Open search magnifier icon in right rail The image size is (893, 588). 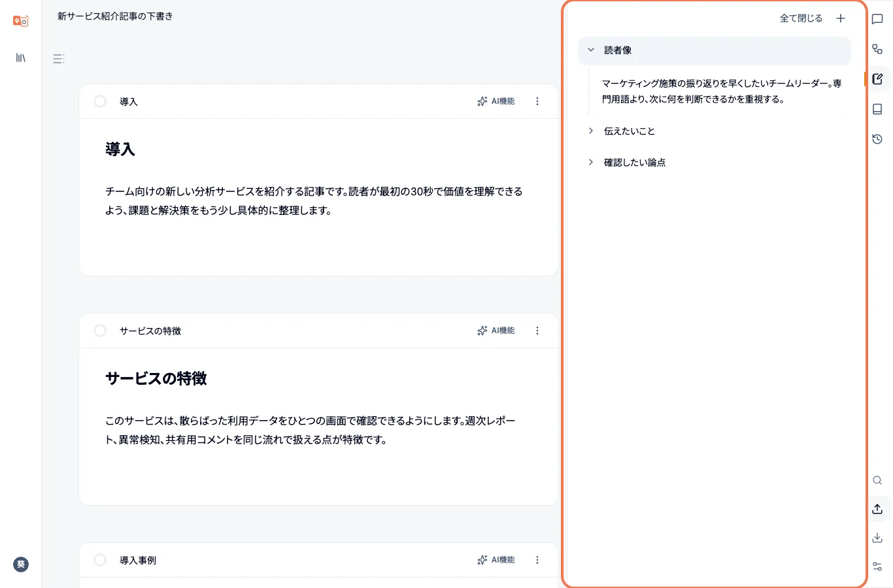click(877, 480)
